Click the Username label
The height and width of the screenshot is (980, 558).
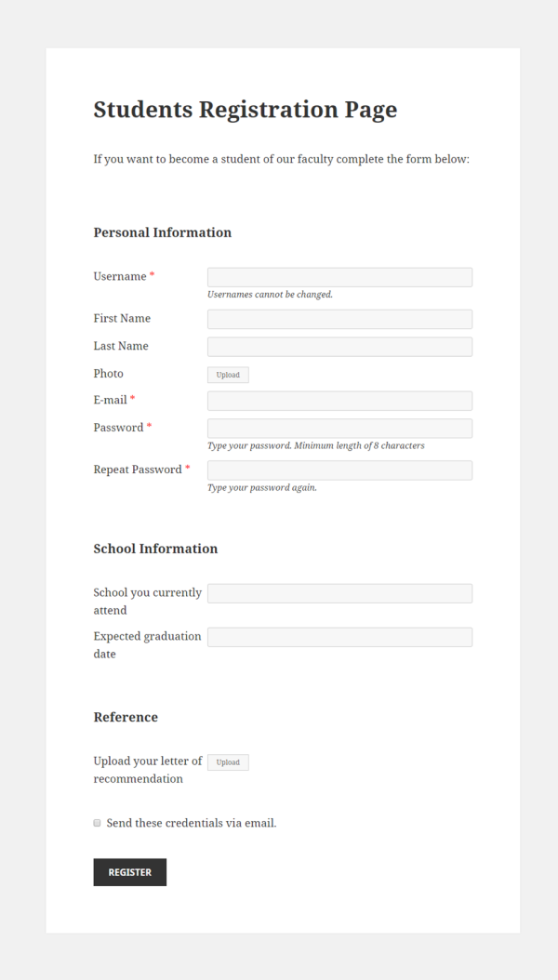coord(119,276)
